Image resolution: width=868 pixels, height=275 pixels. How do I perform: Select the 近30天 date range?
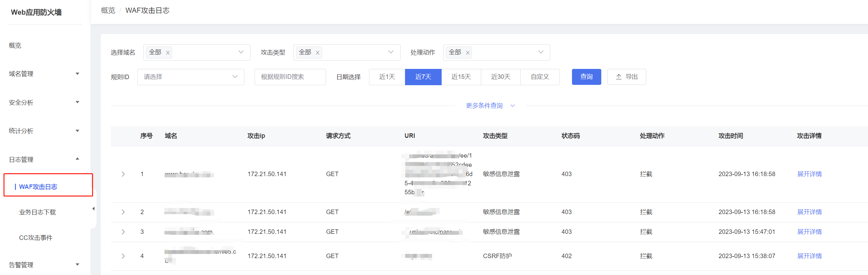tap(501, 77)
